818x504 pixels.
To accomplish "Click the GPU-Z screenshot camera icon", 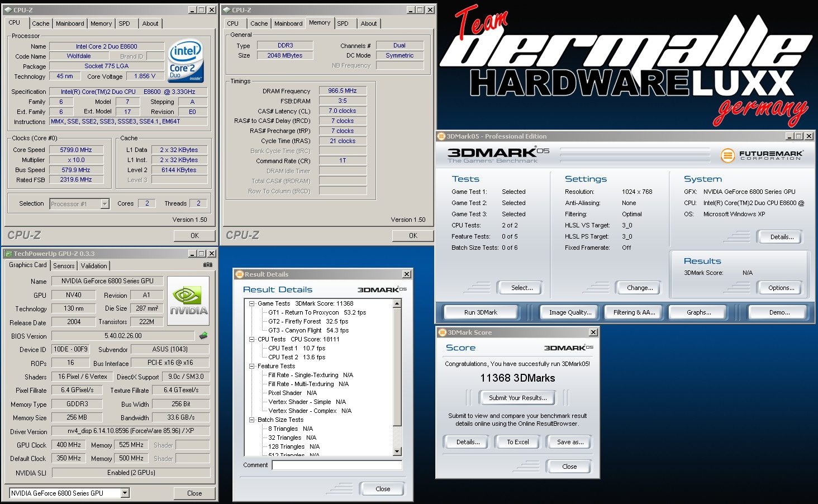I will click(x=208, y=265).
